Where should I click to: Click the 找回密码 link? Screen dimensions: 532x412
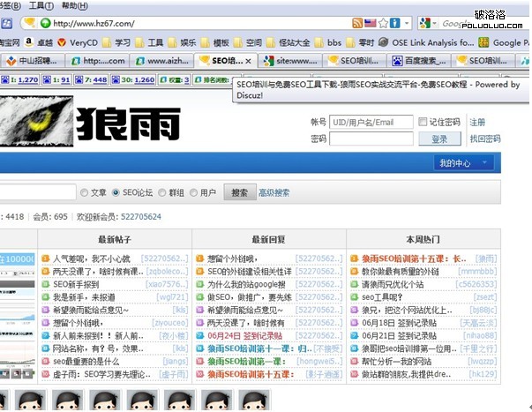[485, 139]
